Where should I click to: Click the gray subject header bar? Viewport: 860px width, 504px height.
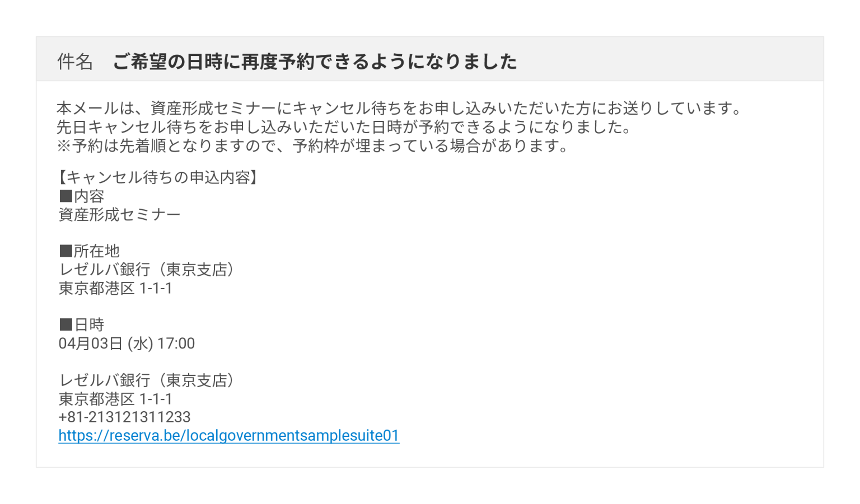pos(430,59)
